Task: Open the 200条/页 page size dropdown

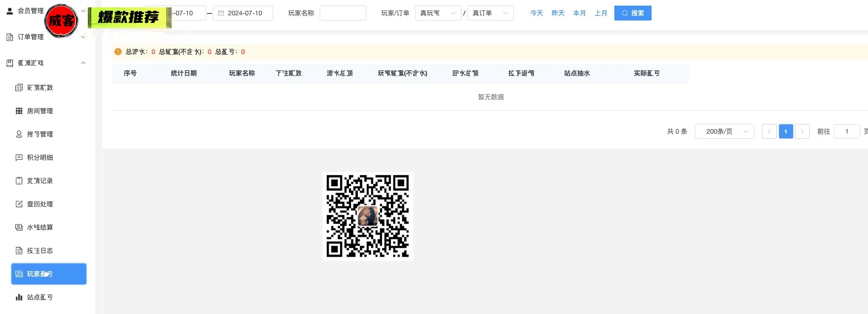Action: point(724,131)
